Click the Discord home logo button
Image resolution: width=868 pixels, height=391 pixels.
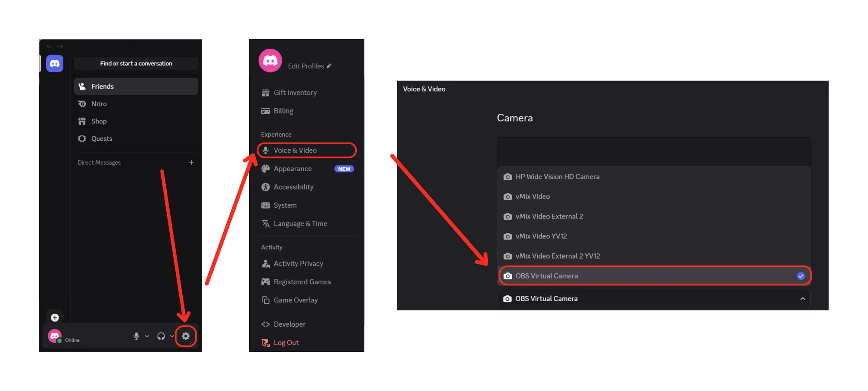pyautogui.click(x=55, y=63)
